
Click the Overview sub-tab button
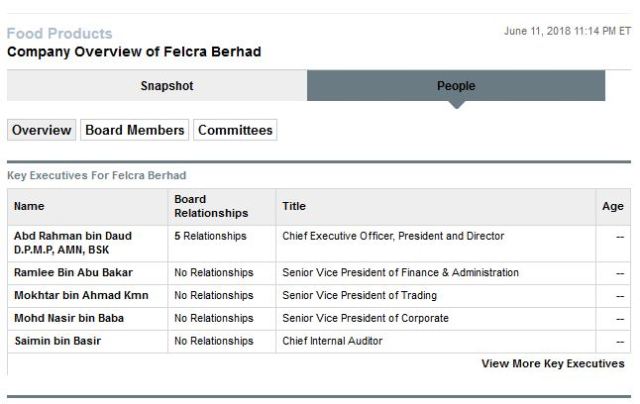click(41, 130)
